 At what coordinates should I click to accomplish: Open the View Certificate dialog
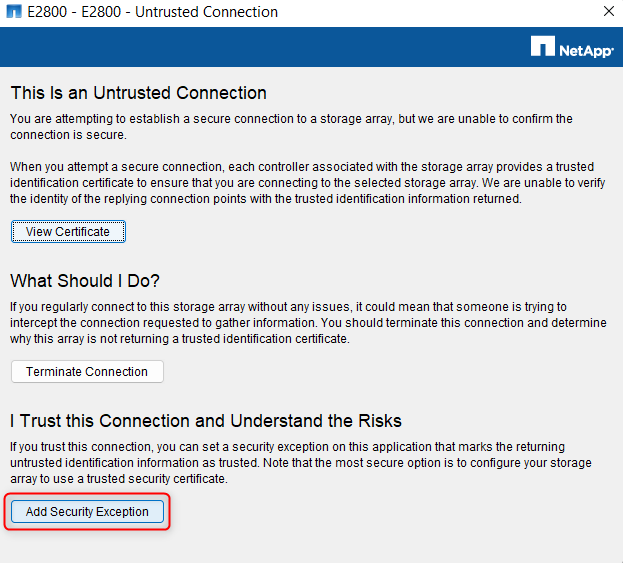click(69, 232)
